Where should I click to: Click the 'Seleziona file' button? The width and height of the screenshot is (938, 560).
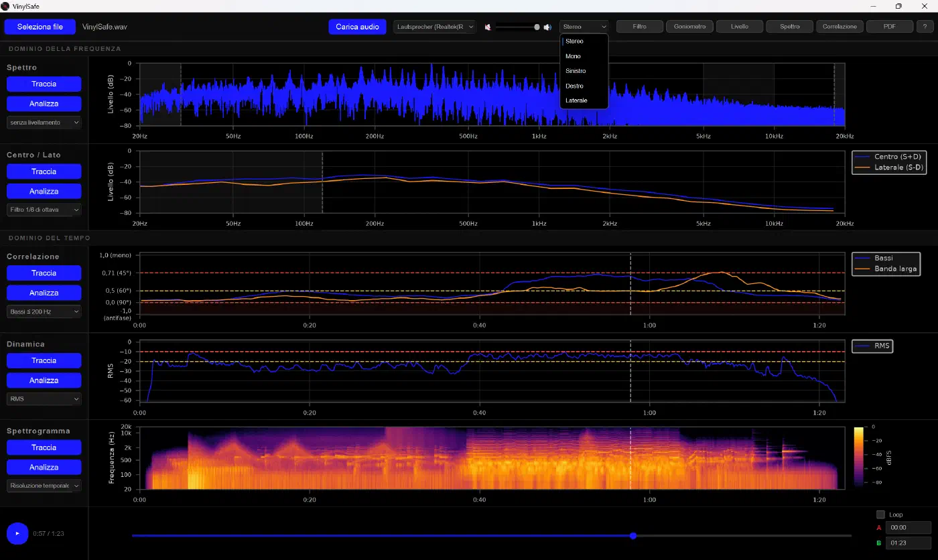(x=40, y=27)
